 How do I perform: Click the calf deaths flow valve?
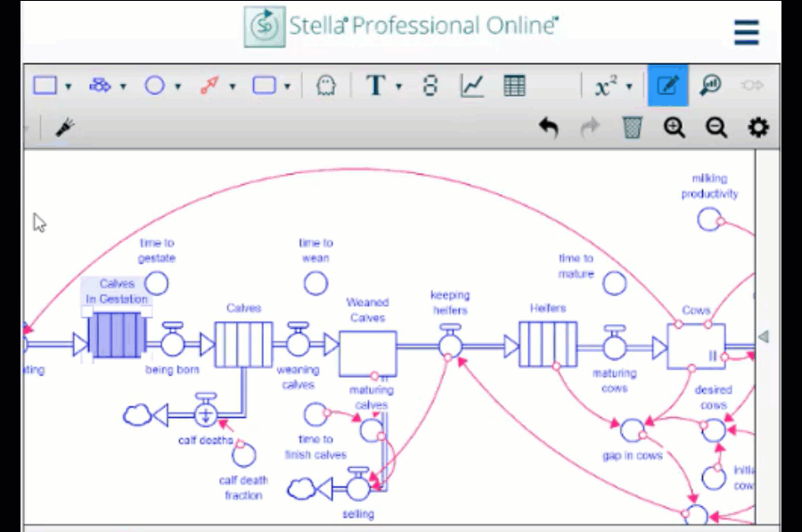pos(206,412)
